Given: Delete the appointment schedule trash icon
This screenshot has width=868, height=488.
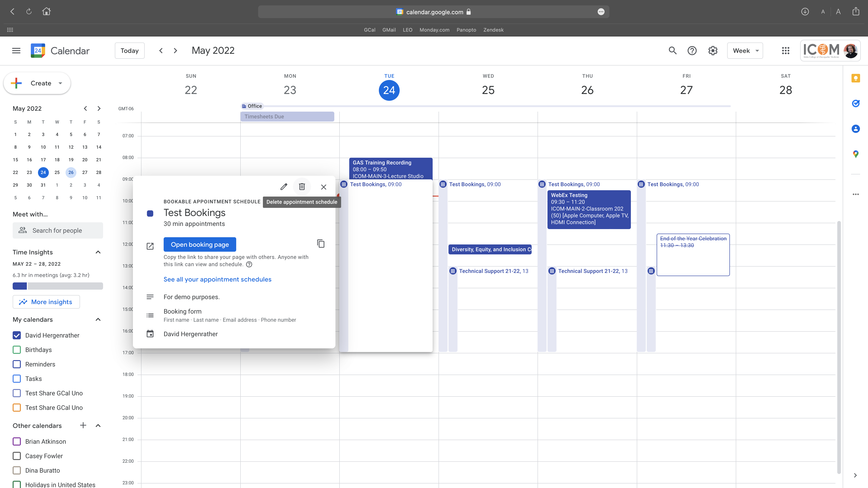Looking at the screenshot, I should 302,187.
